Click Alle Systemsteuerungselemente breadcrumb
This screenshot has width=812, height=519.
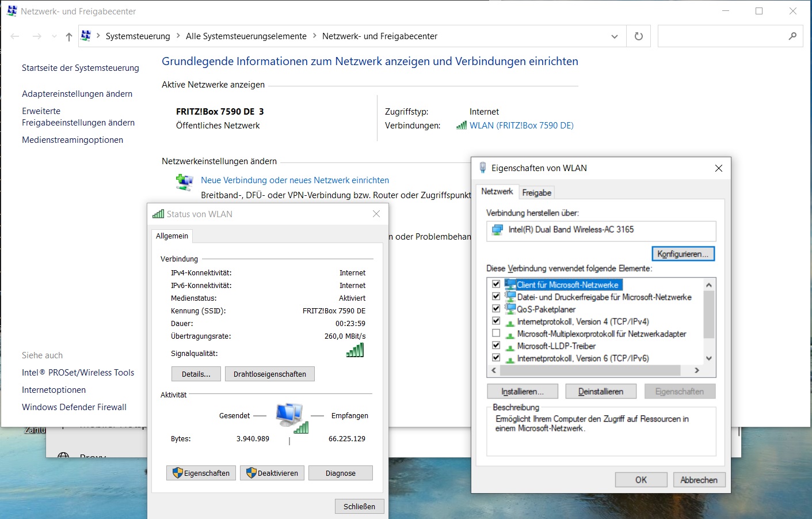246,36
